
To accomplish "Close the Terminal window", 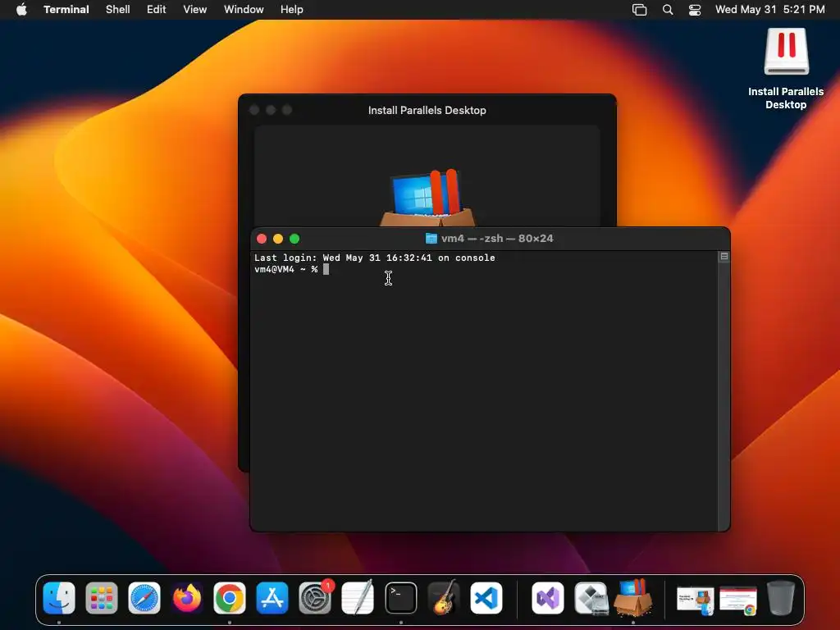I will (262, 239).
